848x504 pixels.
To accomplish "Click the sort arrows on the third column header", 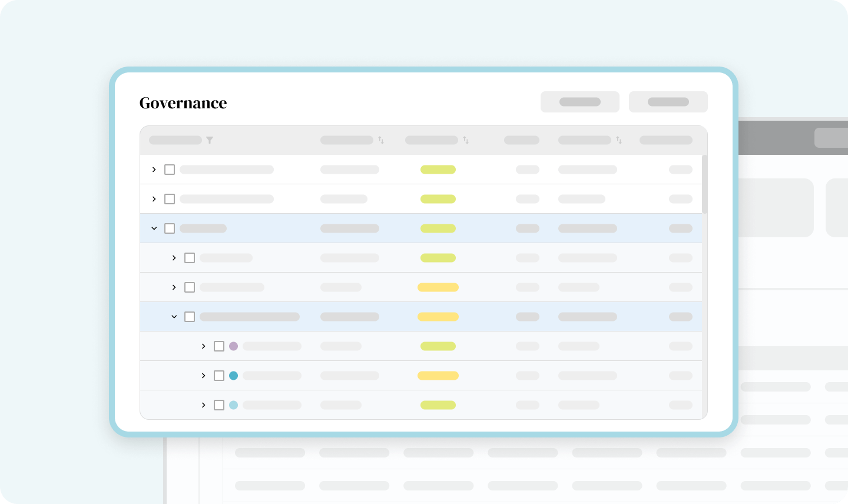I will (466, 140).
